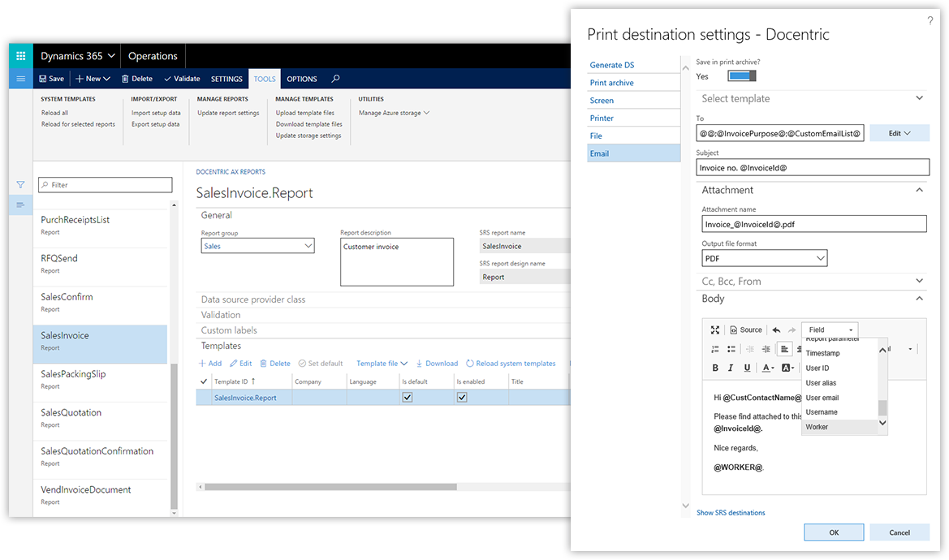Decrease indent in the email body
Screen dimensions: 949x560
[x=750, y=349]
